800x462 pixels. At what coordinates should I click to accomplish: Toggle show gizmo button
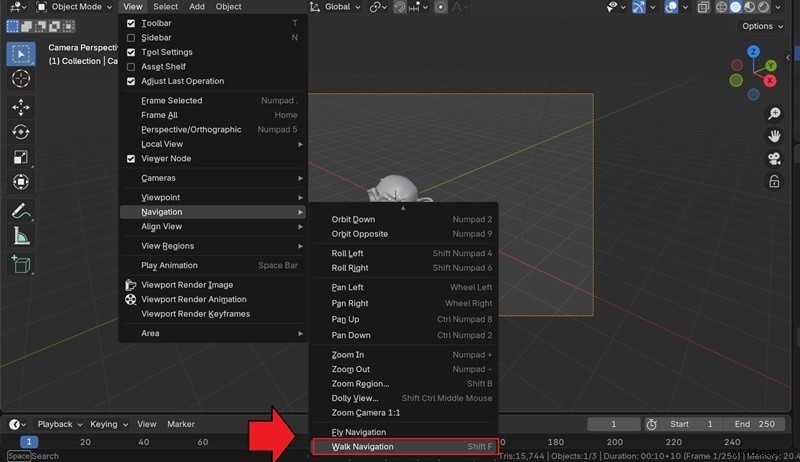638,7
